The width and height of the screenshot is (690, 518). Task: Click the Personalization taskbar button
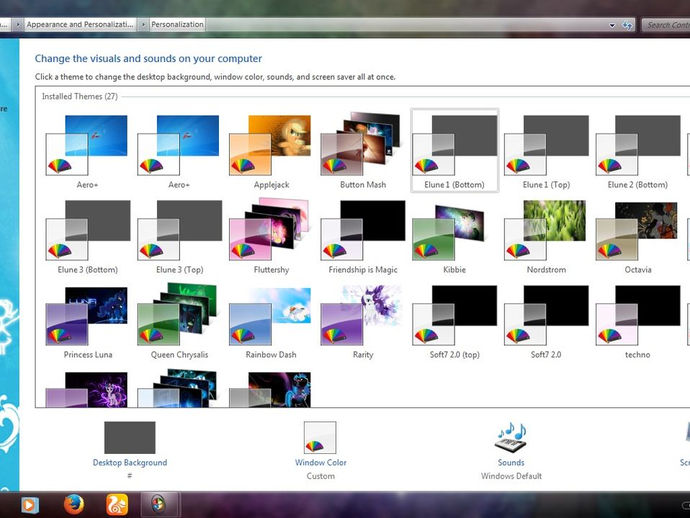point(158,504)
